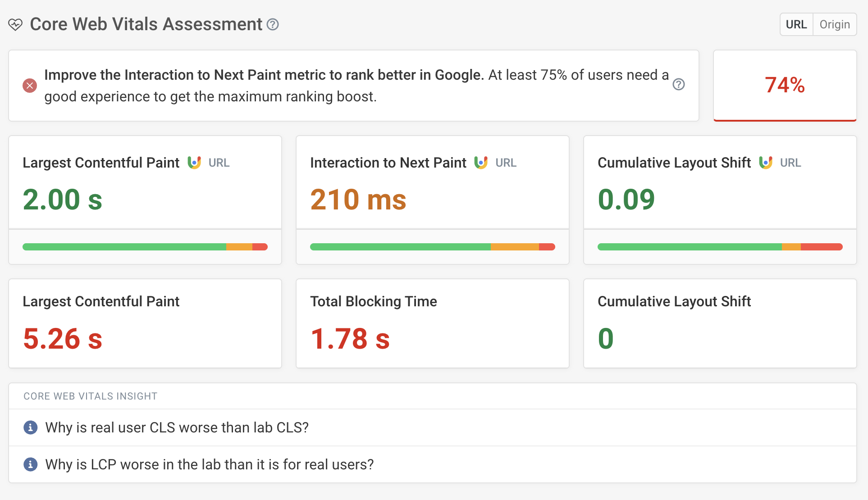Image resolution: width=868 pixels, height=500 pixels.
Task: Click the red error icon in the alert banner
Action: click(x=30, y=85)
